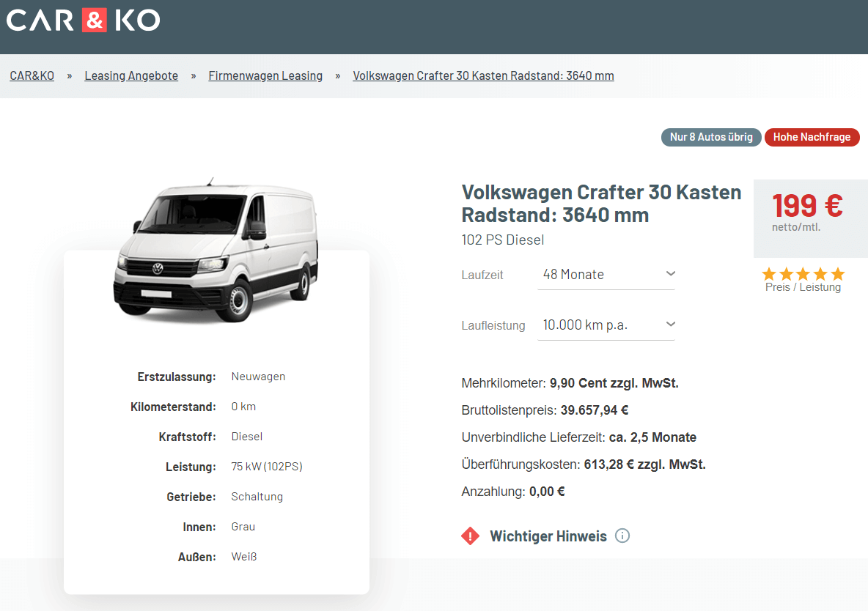This screenshot has width=868, height=611.
Task: Click the five-star Preis/Leistung rating
Action: coord(803,274)
